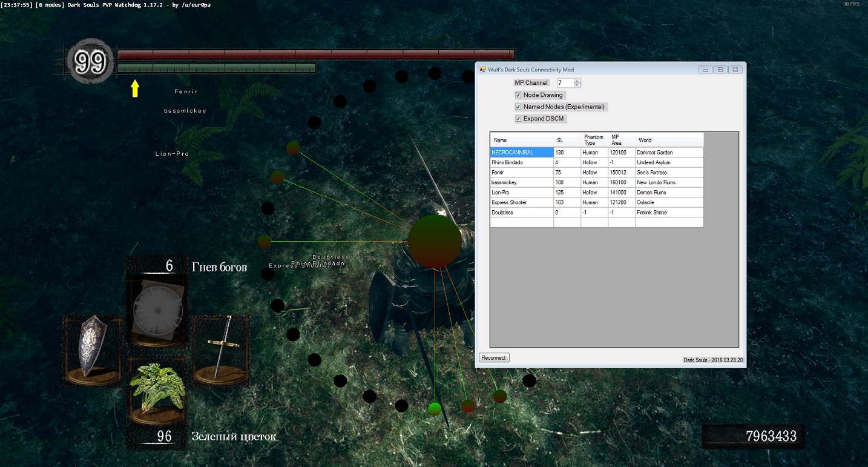Click the Phantom Type column header
This screenshot has width=868, height=467.
coord(594,140)
